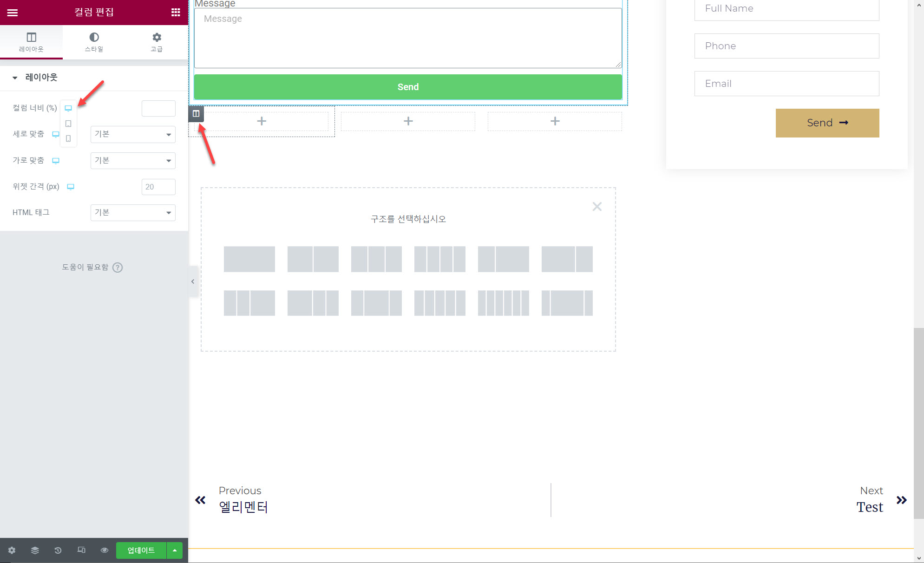
Task: Open the 세로 맞춤 dropdown
Action: point(133,134)
